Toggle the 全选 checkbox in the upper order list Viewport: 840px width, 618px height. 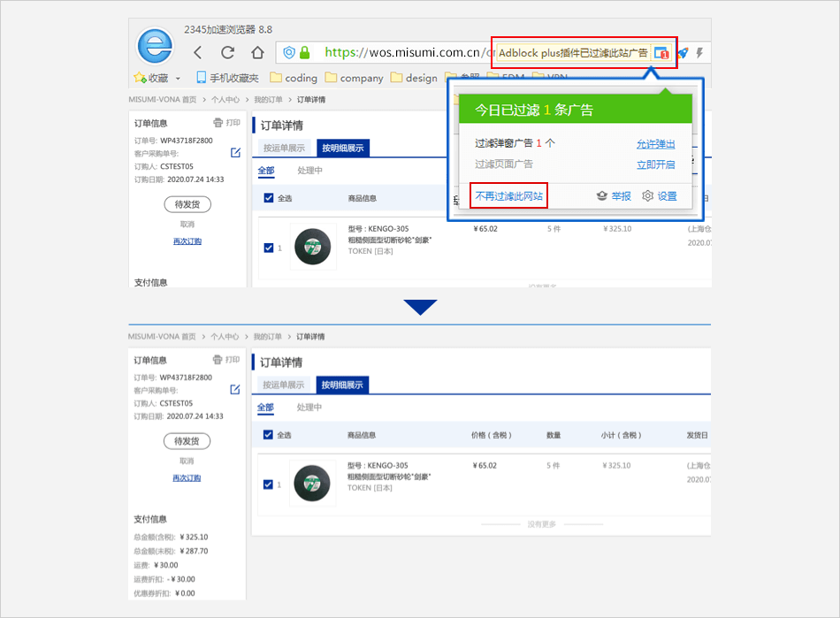coord(269,198)
